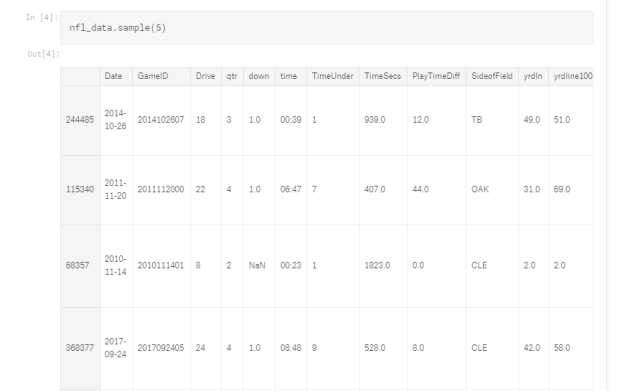Click the Drive column header

205,76
